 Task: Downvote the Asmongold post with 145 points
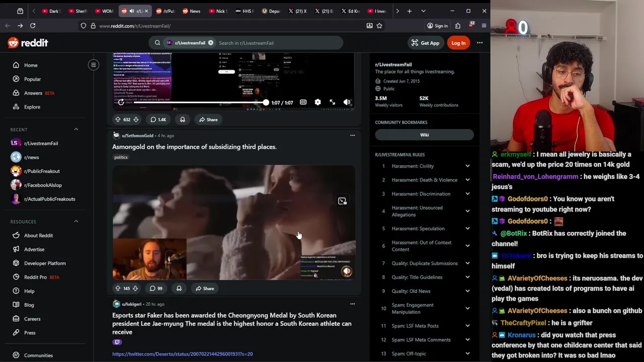point(135,289)
